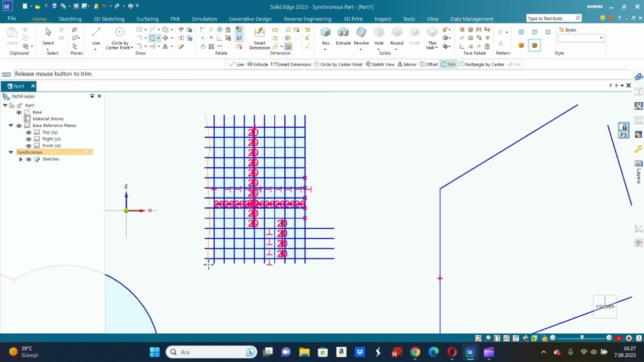Viewport: 644px width, 362px height.
Task: Open the Simulation ribbon tab
Action: [204, 19]
